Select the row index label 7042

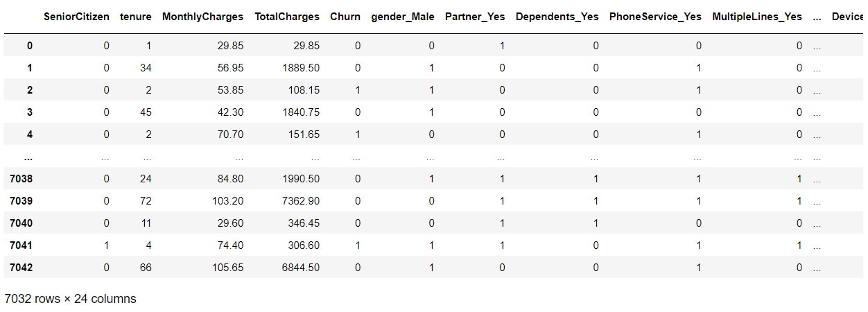21,268
